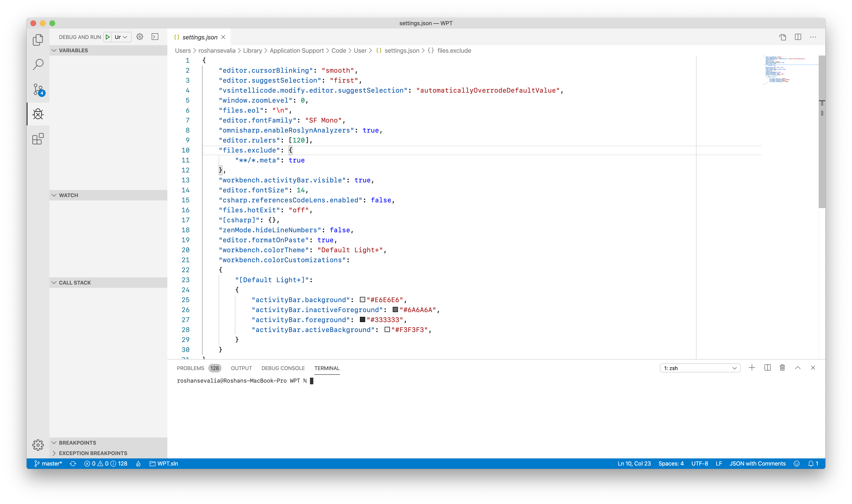Open the Manage gear at bottom left
Screen dimensions: 852x504
coord(38,445)
